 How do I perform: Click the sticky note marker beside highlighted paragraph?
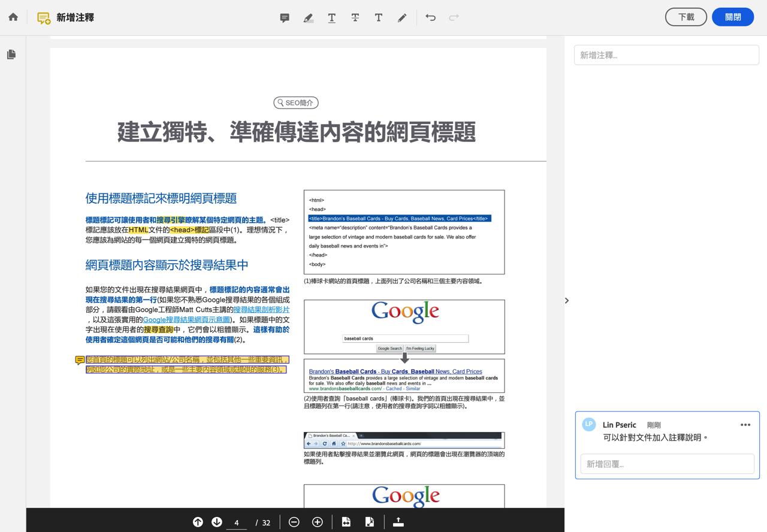point(80,361)
